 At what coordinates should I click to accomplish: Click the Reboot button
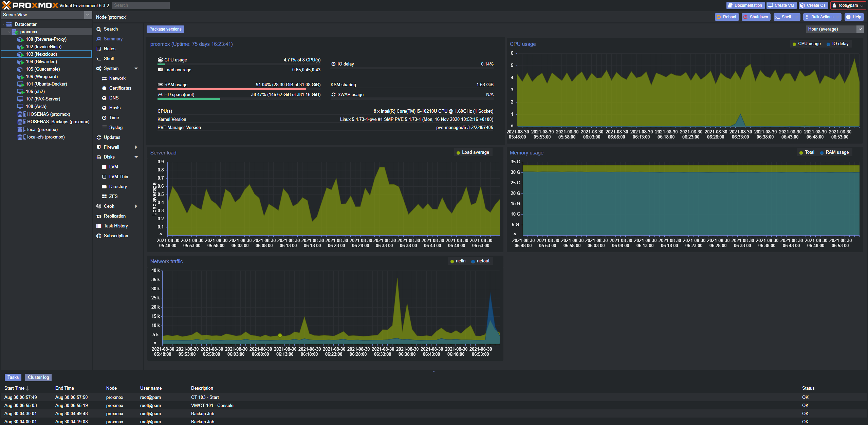pos(727,17)
